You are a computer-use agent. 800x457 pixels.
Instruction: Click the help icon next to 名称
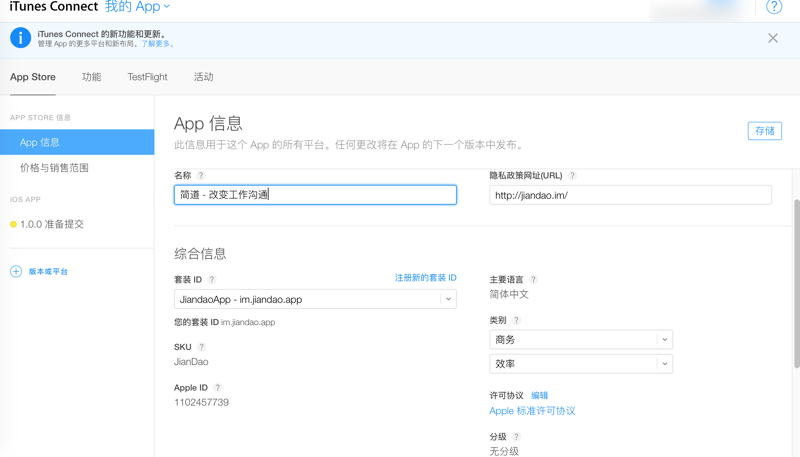[201, 175]
